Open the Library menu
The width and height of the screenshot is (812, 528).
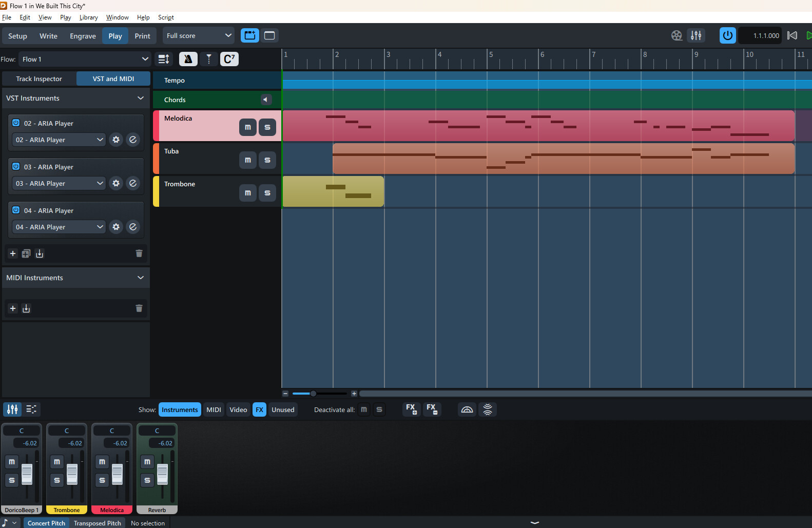[x=88, y=17]
